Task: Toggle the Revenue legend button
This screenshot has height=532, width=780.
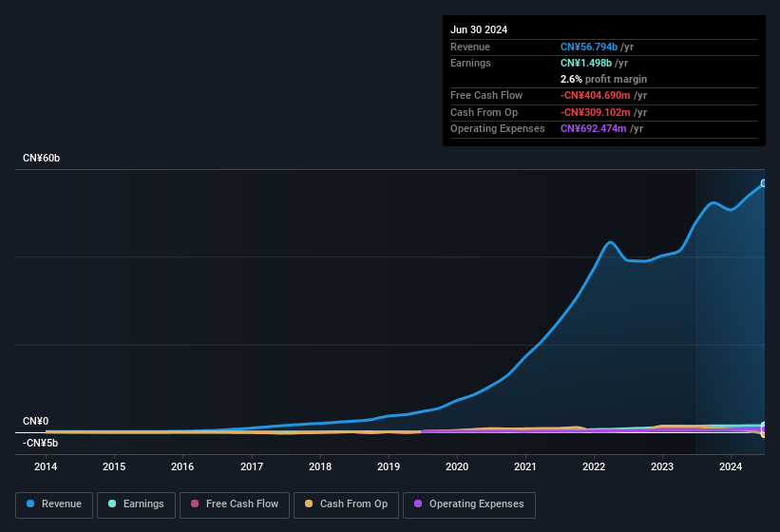Action: (54, 505)
